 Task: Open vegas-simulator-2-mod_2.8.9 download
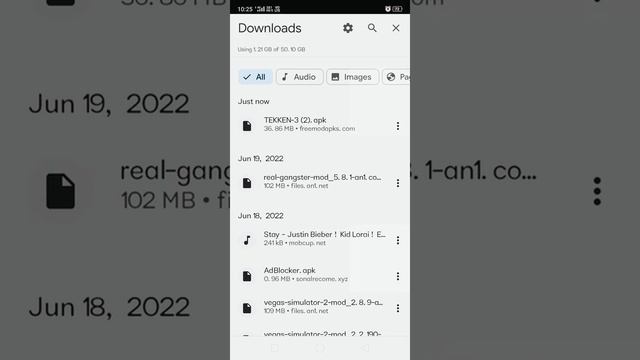pos(320,307)
